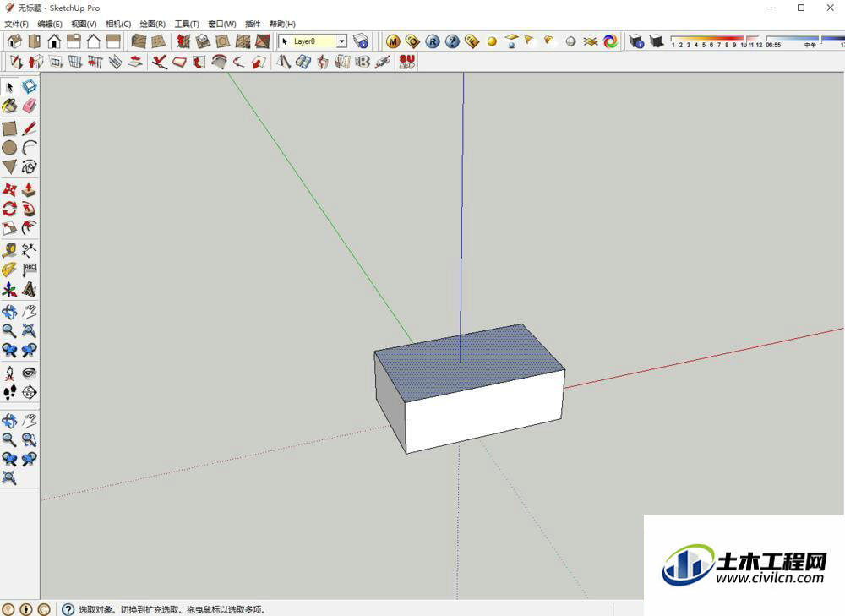Select the pink Eraser tool
Viewport: 845px width, 616px height.
29,106
